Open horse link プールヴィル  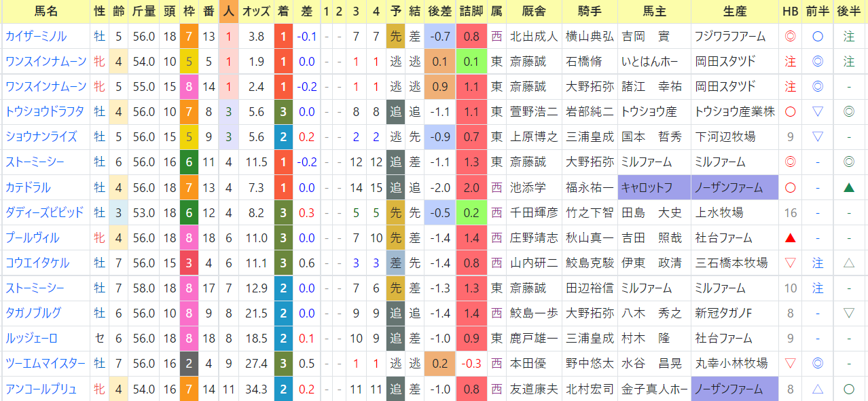(32, 237)
